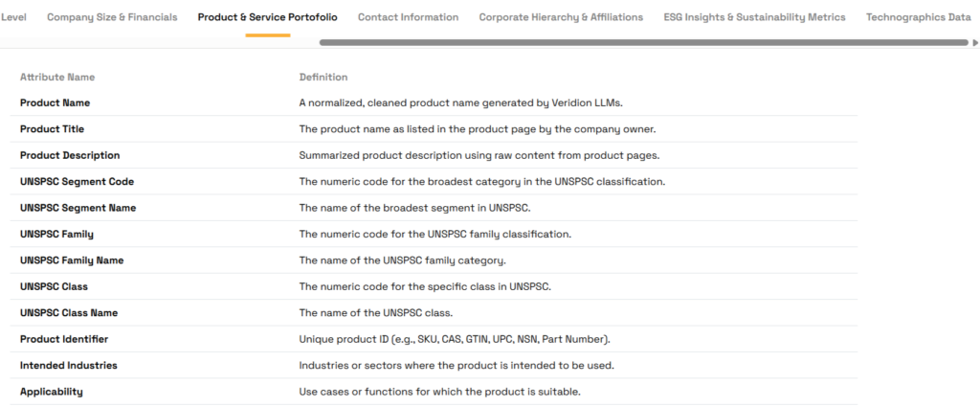Select the Applicability attribute row
Image resolution: width=980 pixels, height=407 pixels.
pyautogui.click(x=52, y=392)
